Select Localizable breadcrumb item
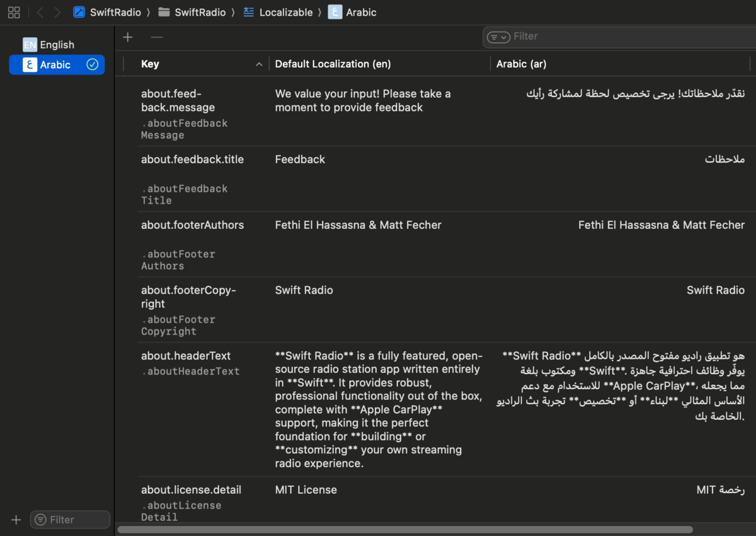 pos(286,12)
